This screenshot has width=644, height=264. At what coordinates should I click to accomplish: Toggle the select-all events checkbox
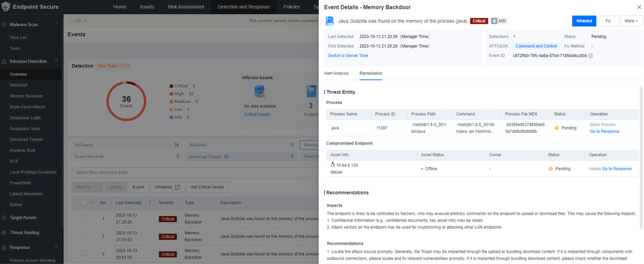click(x=84, y=203)
